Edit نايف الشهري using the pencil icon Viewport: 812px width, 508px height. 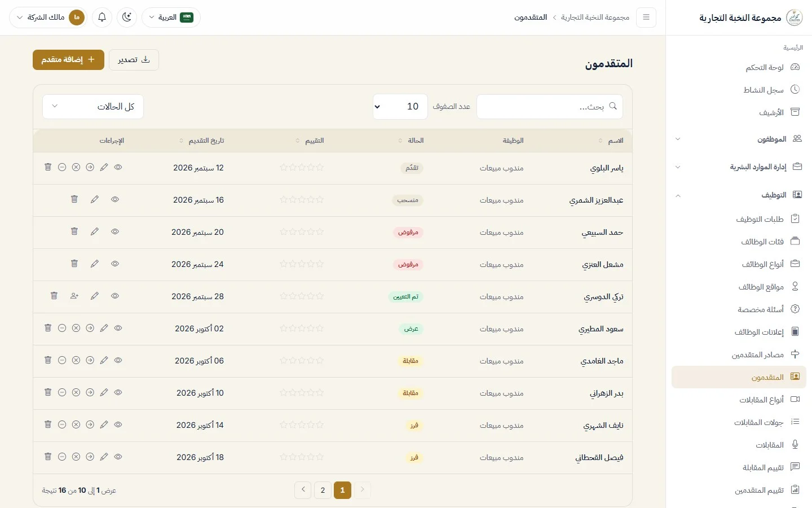104,424
